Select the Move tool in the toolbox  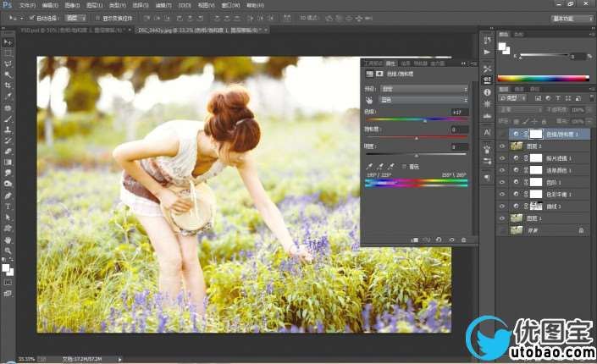point(8,41)
